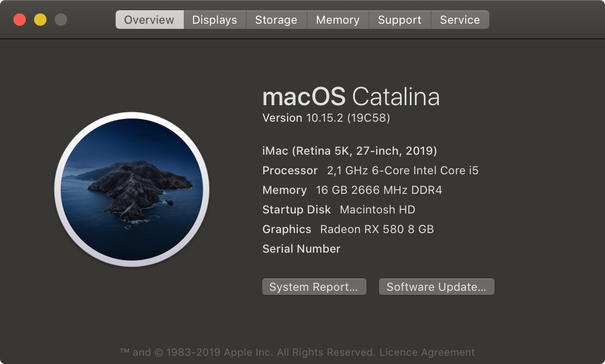Click the iMac (Retina 5K, 27-inch, 2019) text

pos(349,151)
